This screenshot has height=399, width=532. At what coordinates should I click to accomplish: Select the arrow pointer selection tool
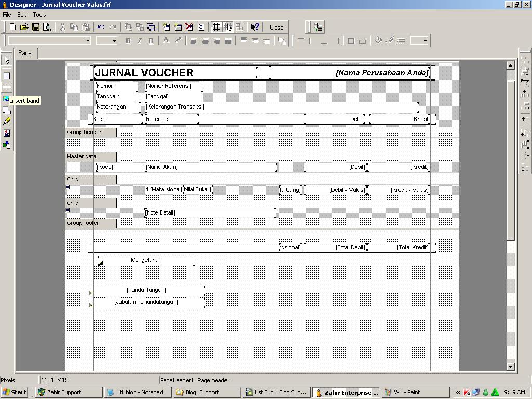[x=7, y=60]
